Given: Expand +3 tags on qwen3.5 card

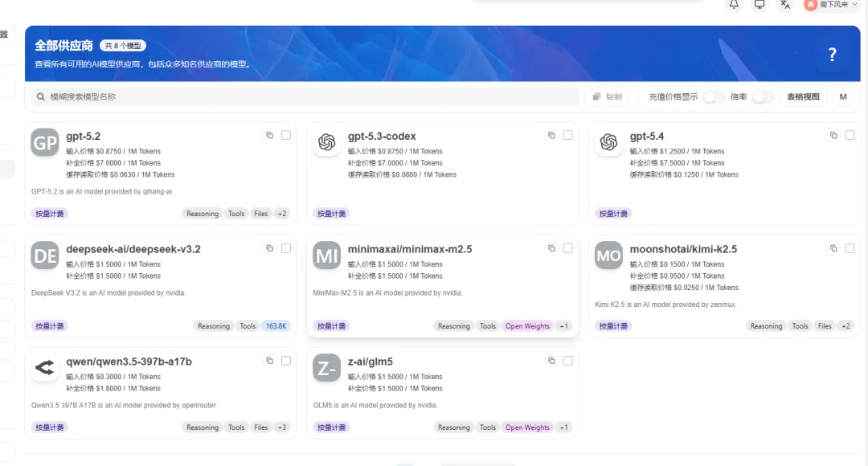Looking at the screenshot, I should (282, 427).
